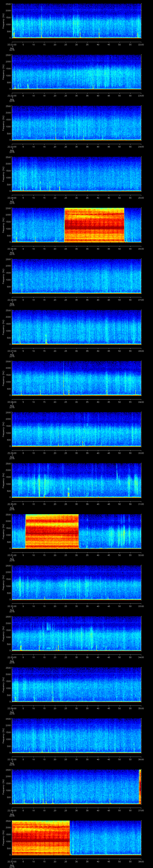Image resolution: width=153 pixels, height=868 pixels.
Task: Click the red high-energy block in the 22:31:00 spectrogram
Action: pos(52,531)
